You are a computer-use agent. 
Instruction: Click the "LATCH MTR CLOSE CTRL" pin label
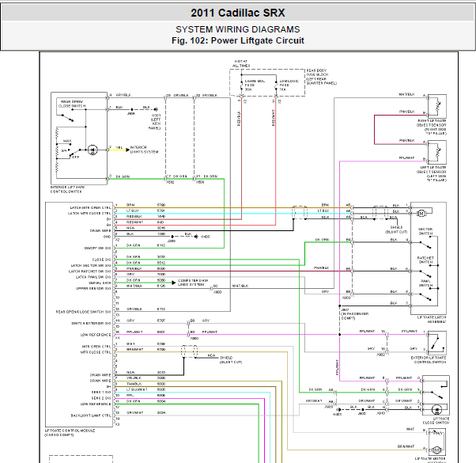(x=89, y=214)
